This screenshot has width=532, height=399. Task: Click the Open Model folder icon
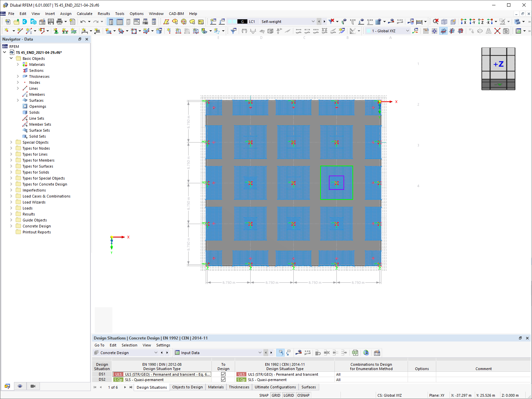point(16,22)
